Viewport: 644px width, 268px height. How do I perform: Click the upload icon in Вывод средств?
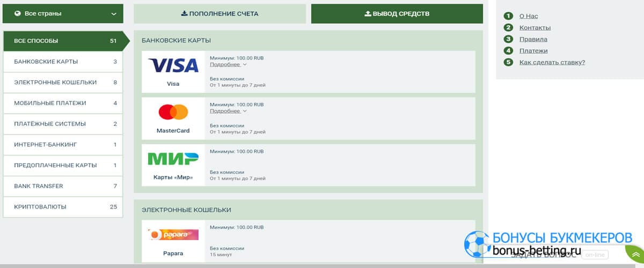coord(368,14)
